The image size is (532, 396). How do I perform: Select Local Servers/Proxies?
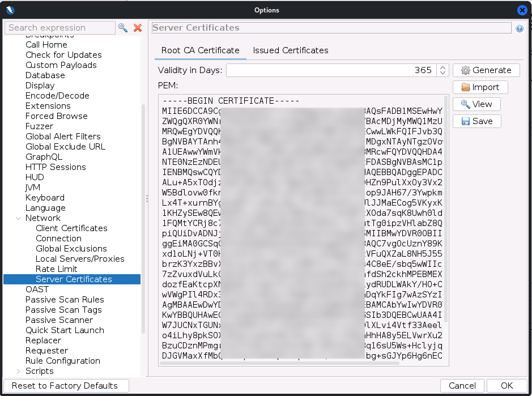[x=80, y=259]
